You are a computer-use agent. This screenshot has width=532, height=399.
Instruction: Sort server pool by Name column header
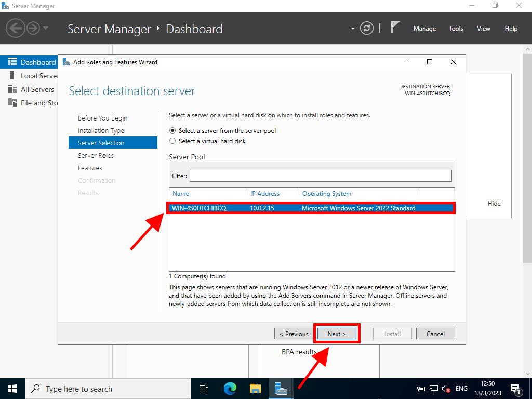[x=181, y=194]
